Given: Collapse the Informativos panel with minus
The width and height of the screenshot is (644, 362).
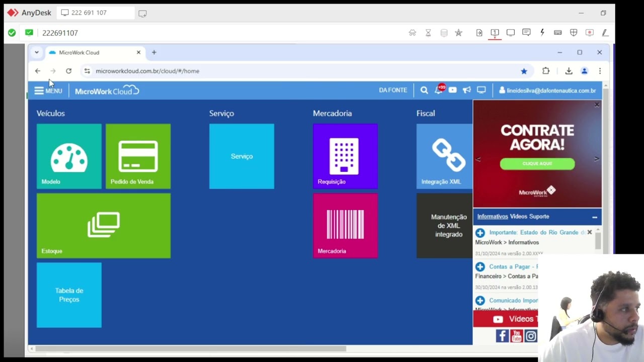Looking at the screenshot, I should (595, 217).
